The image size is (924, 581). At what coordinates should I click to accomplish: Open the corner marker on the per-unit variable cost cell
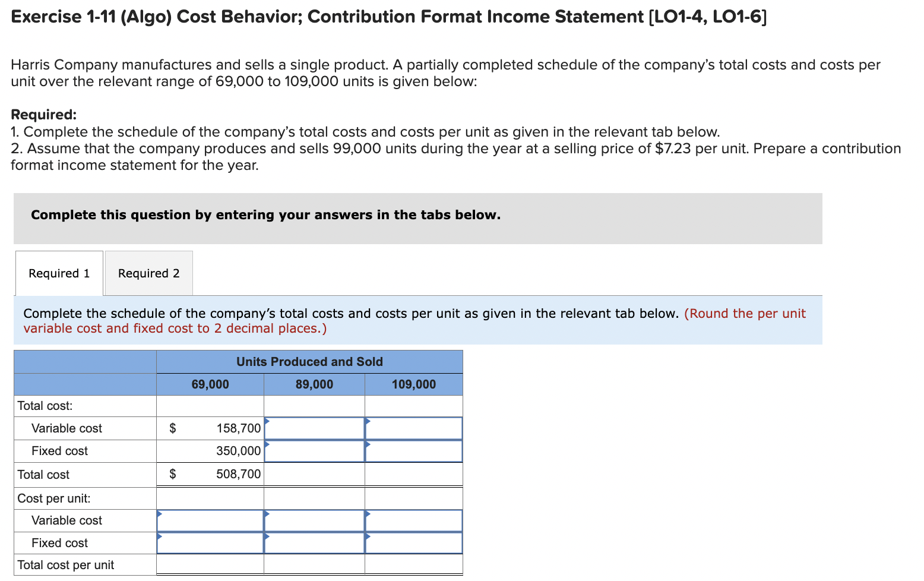(159, 512)
